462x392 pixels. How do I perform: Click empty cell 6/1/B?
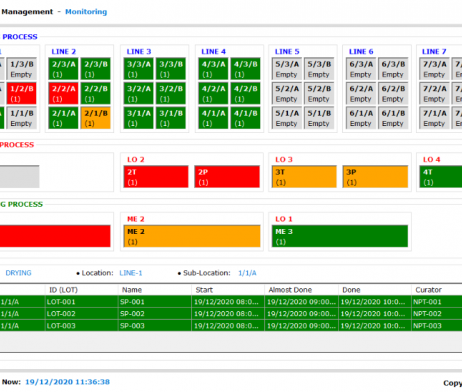[x=393, y=118]
